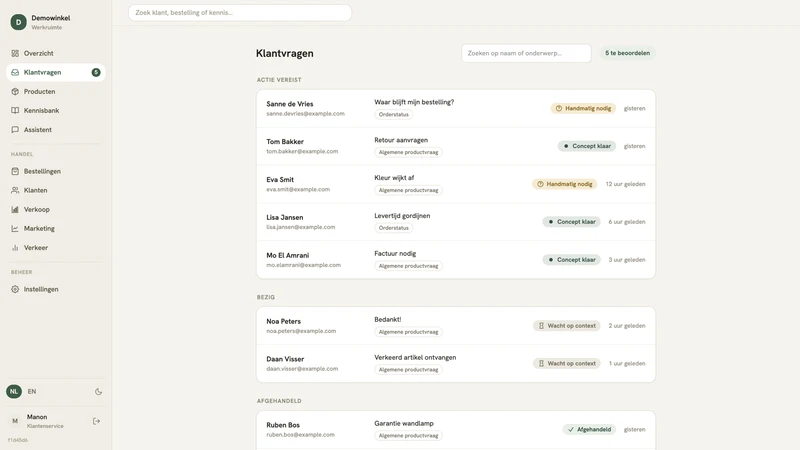Open Noa Peters' 'Bedankt!' message
800x450 pixels.
(x=456, y=326)
